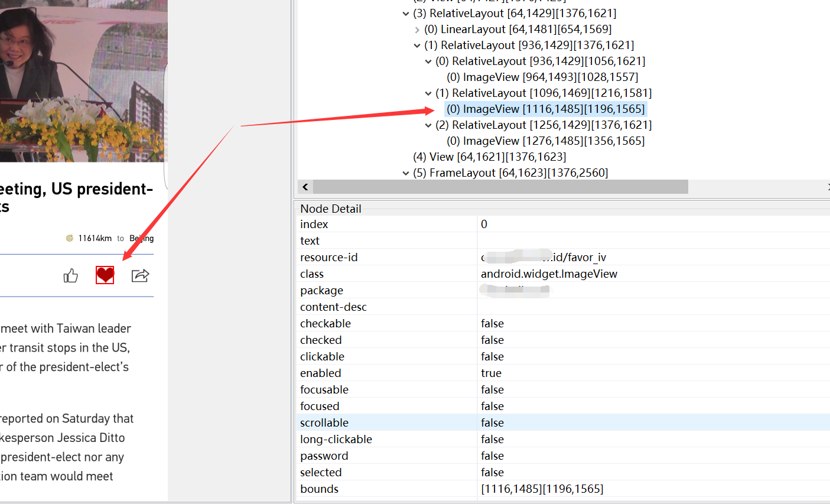Tap the paragraph line 'meet with Taiwan leader'
This screenshot has height=504, width=830.
66,329
